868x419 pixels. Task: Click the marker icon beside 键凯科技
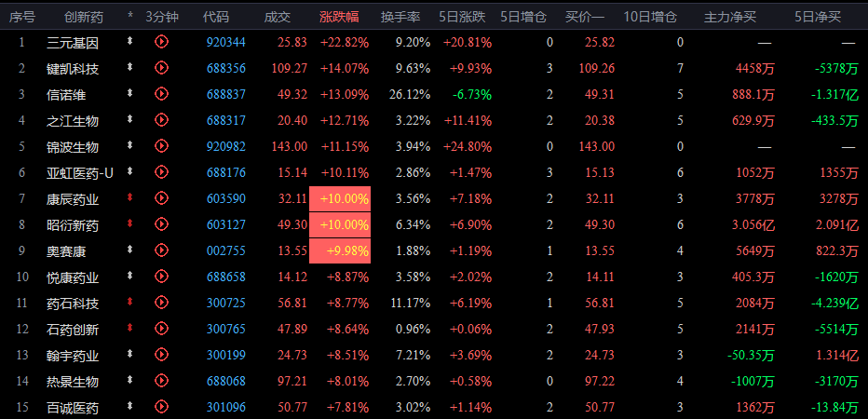click(130, 66)
